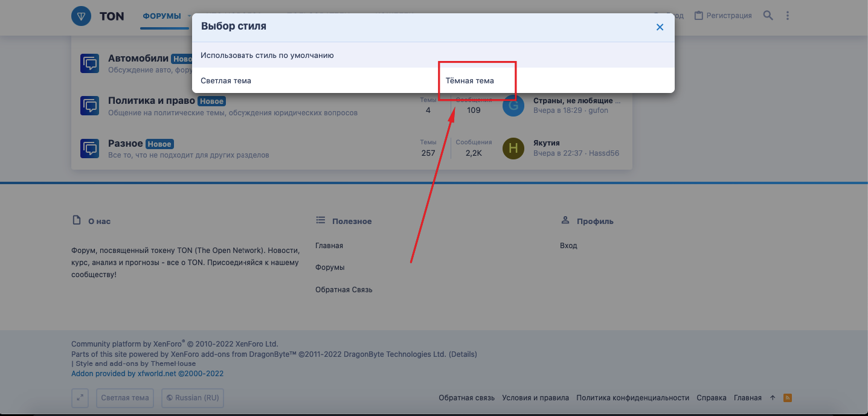Open the Якутия thread link
The width and height of the screenshot is (868, 416).
point(547,143)
